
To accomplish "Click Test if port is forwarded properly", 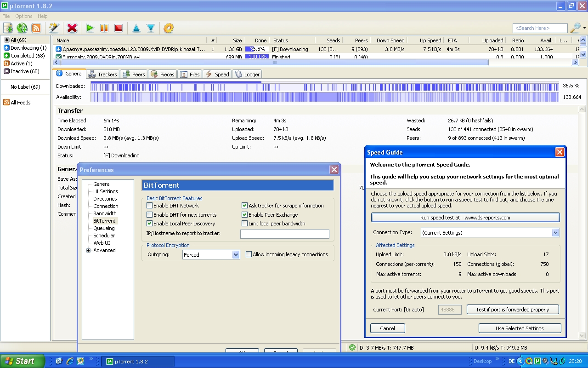I will click(513, 310).
